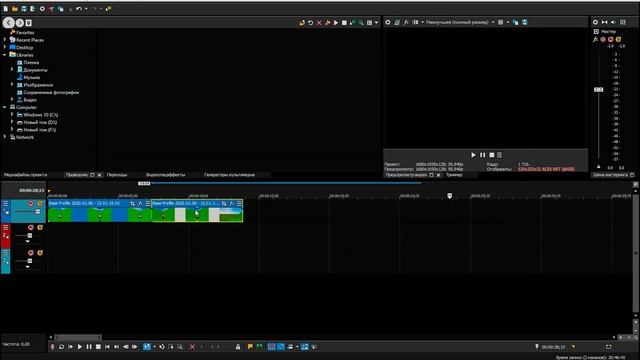Mute the red track 2
Screen dimensions: 640x360
(31, 227)
